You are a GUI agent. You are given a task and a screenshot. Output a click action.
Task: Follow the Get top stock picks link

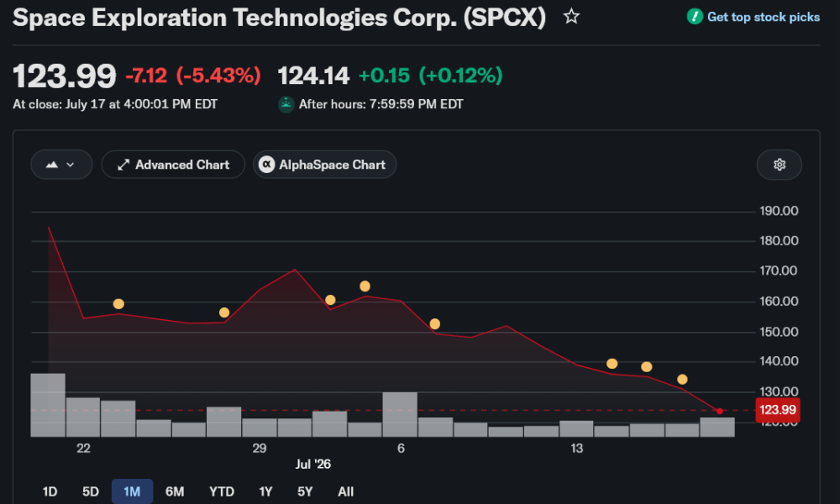(x=763, y=17)
